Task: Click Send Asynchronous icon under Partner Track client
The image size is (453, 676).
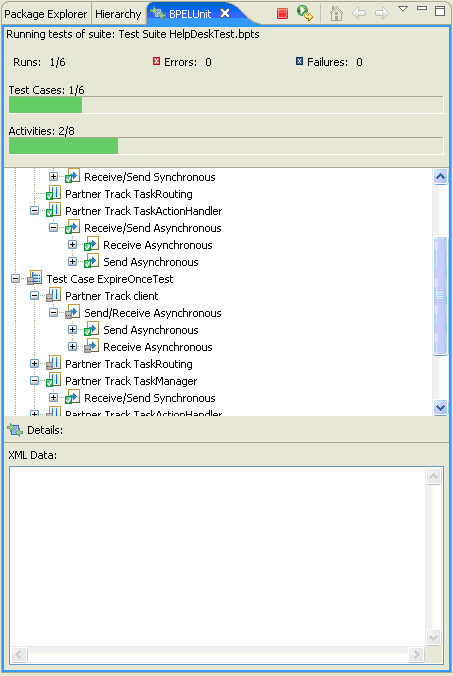Action: [x=91, y=329]
